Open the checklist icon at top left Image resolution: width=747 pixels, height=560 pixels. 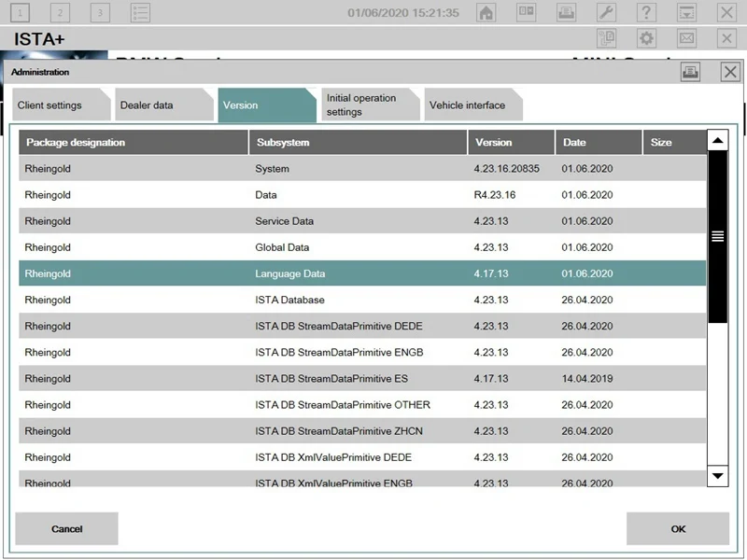(140, 13)
